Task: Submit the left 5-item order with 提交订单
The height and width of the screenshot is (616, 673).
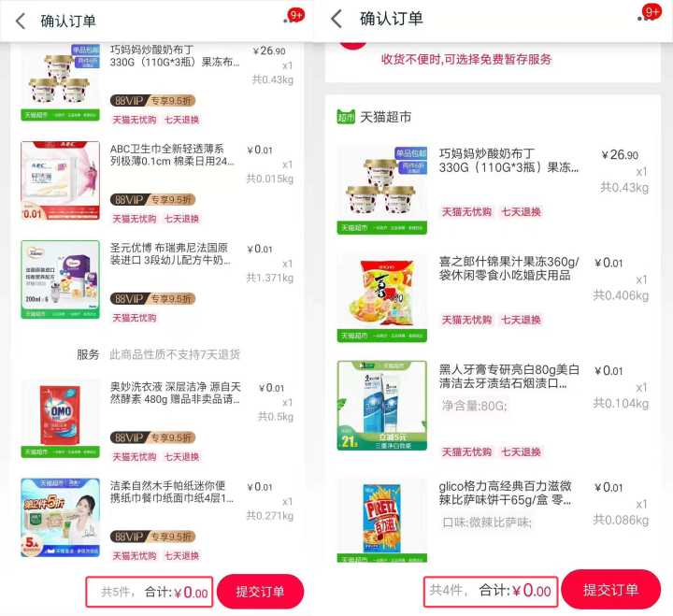Action: [260, 592]
